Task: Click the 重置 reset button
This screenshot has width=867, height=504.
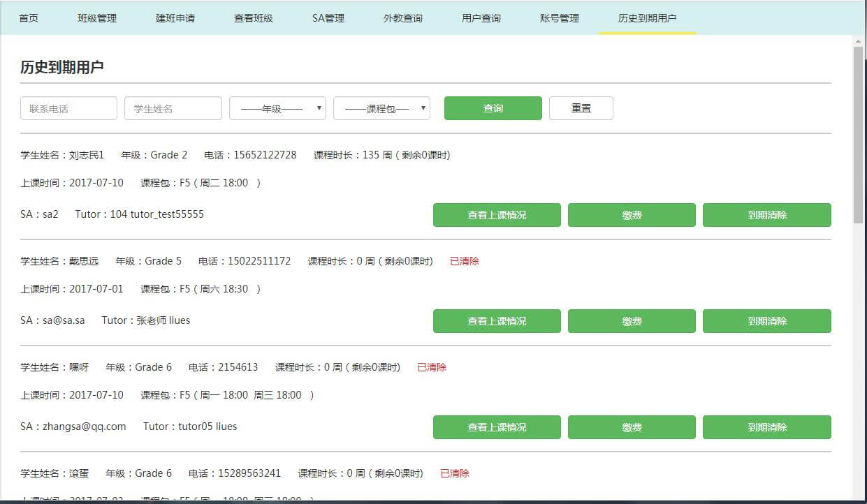Action: (581, 108)
